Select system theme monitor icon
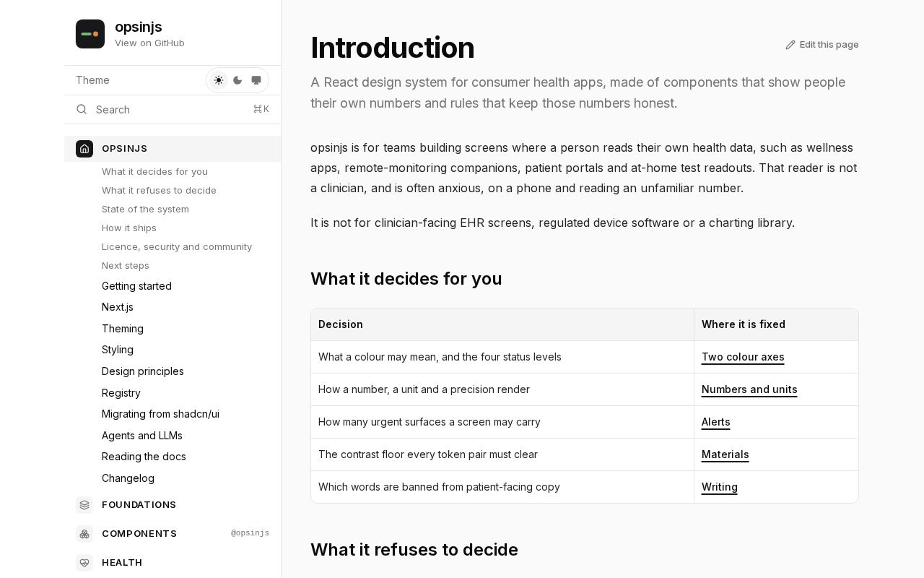Screen dimensions: 924x578 [256, 80]
